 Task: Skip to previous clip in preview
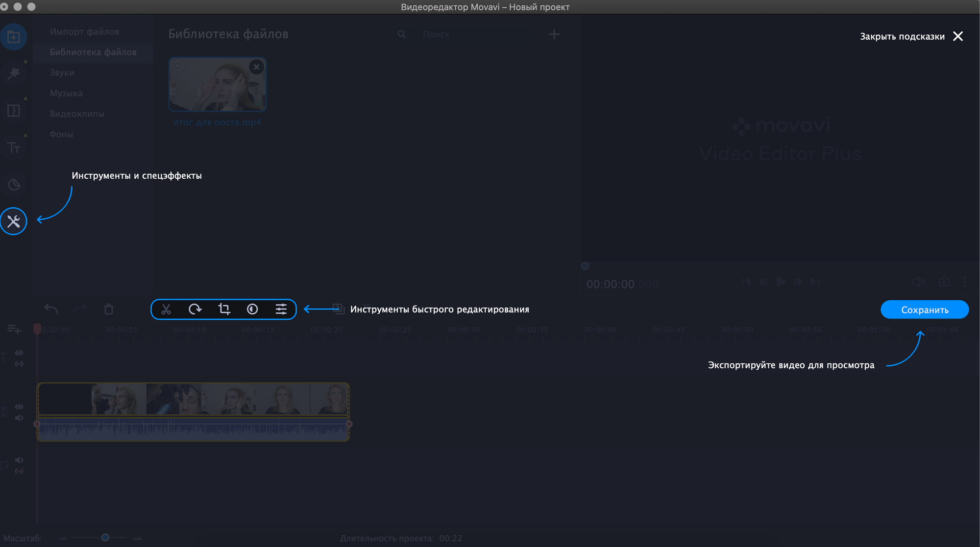click(746, 282)
